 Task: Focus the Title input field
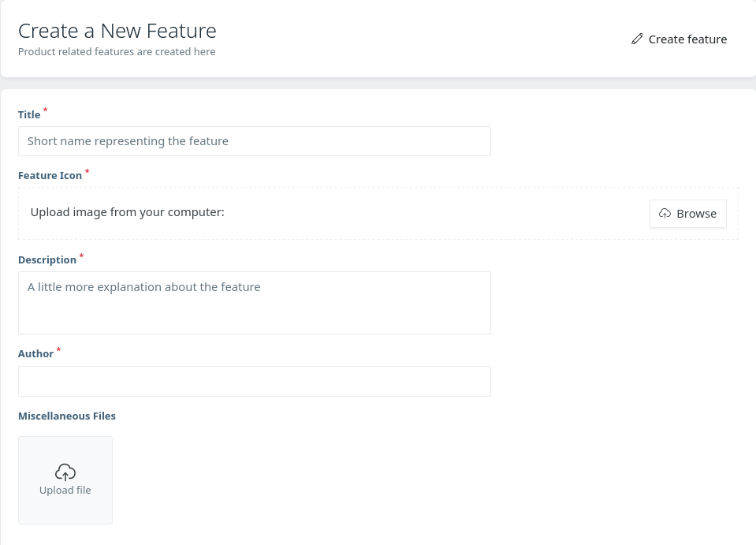pyautogui.click(x=255, y=141)
